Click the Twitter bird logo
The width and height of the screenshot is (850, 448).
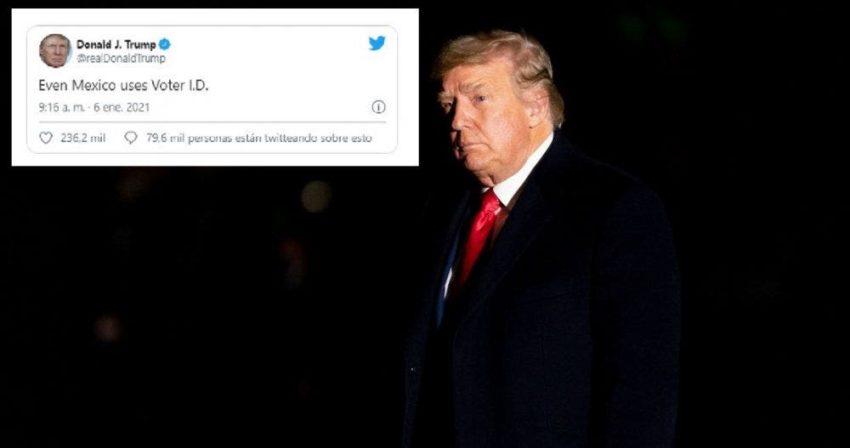click(377, 43)
